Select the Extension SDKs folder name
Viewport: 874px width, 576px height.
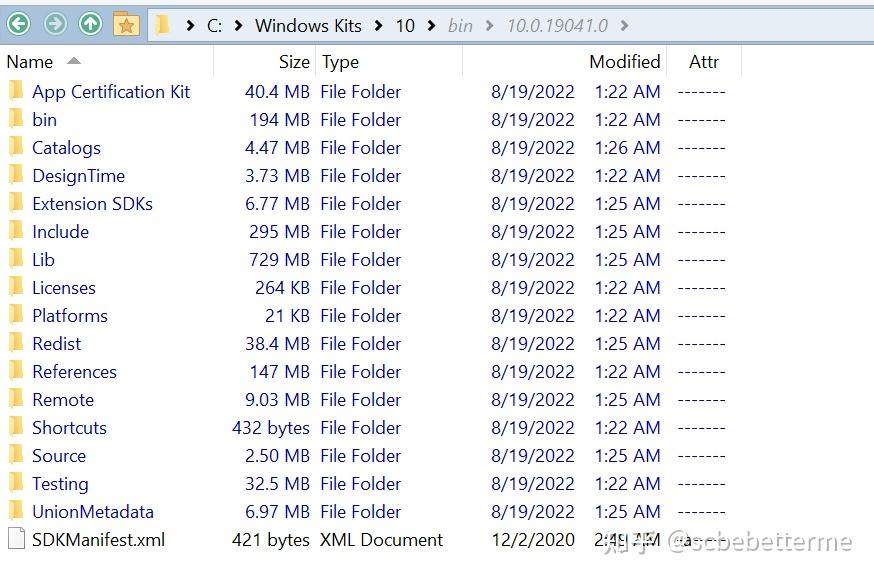click(93, 204)
